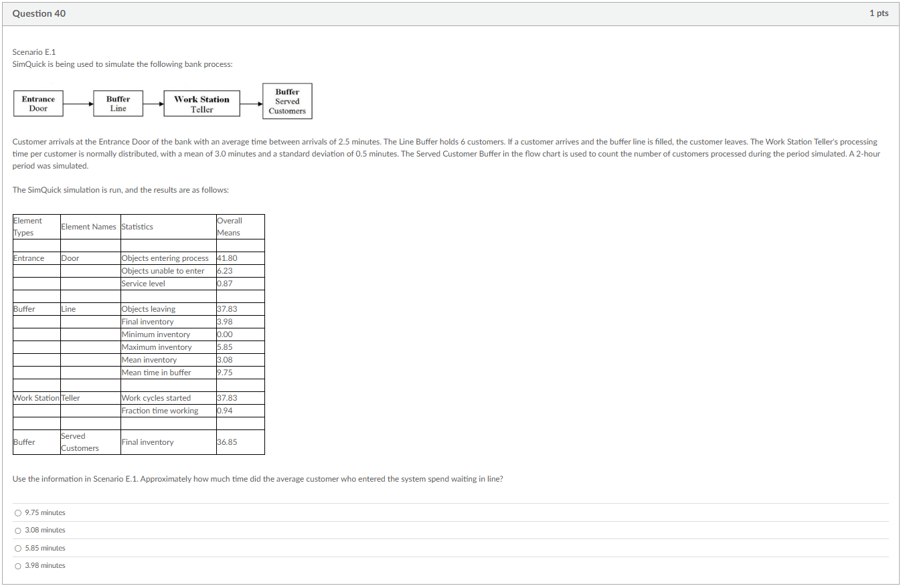Mark 3.98 minutes as the answer
Viewport: 903px width, 588px height.
point(18,566)
